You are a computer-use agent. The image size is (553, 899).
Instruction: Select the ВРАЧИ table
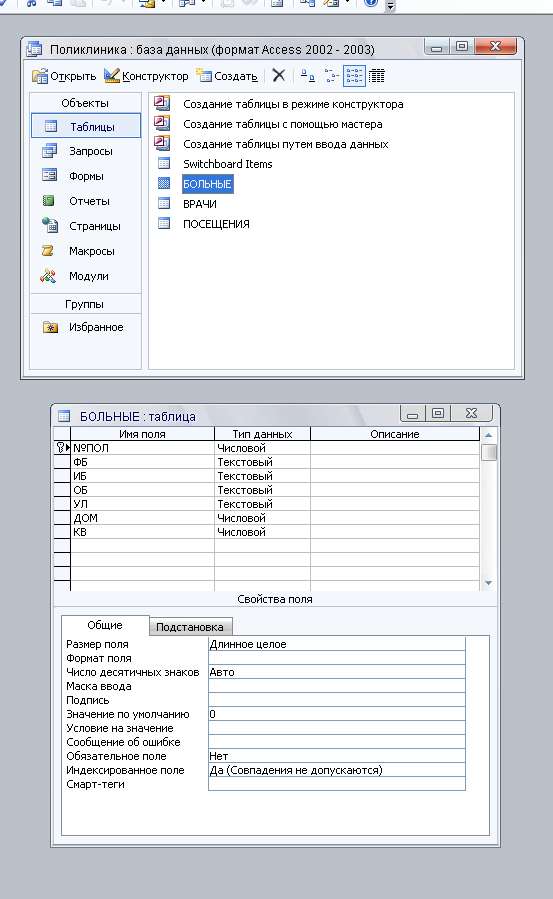[199, 204]
